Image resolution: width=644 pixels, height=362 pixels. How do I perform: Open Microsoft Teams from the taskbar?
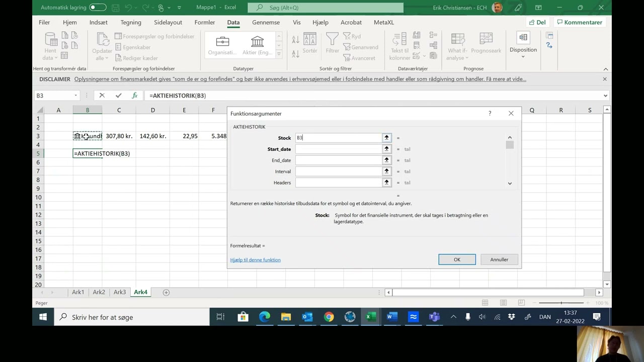[x=434, y=317]
